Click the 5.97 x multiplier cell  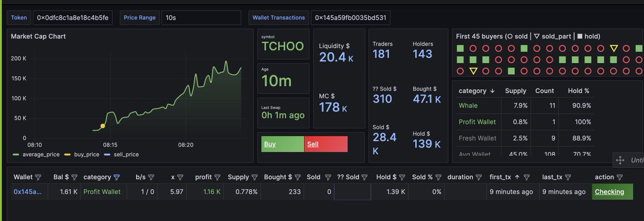tap(173, 191)
